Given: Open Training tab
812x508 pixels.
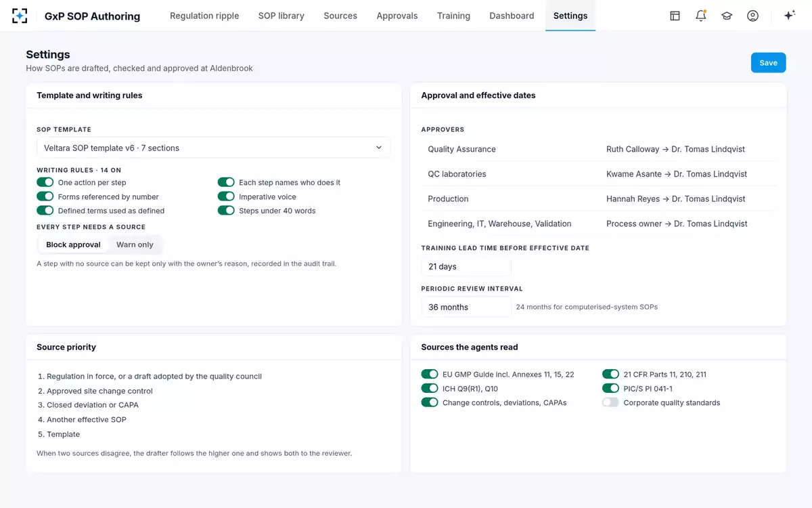Looking at the screenshot, I should (x=453, y=16).
